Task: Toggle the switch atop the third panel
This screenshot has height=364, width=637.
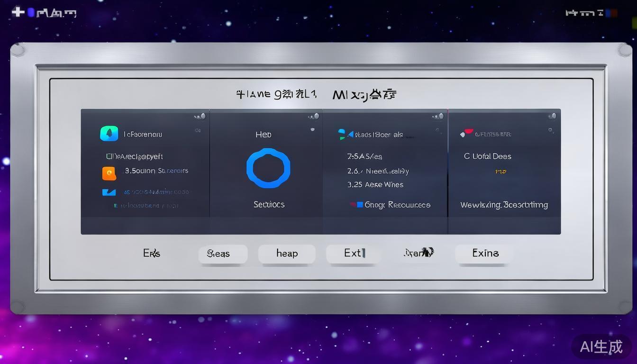Action: [x=438, y=116]
